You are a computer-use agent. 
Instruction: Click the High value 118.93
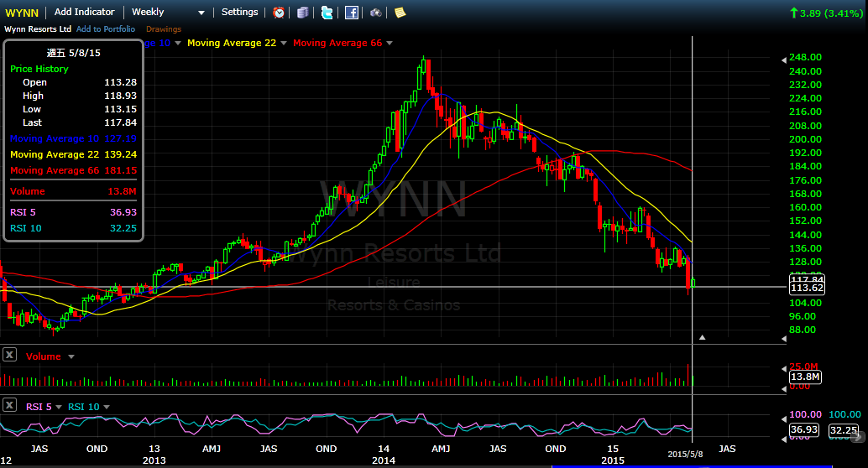click(120, 96)
